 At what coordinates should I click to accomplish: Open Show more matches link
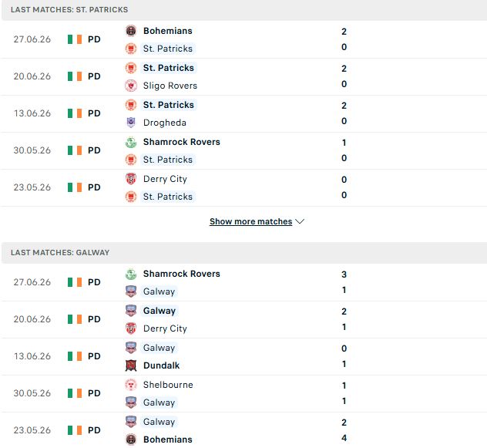(x=250, y=221)
